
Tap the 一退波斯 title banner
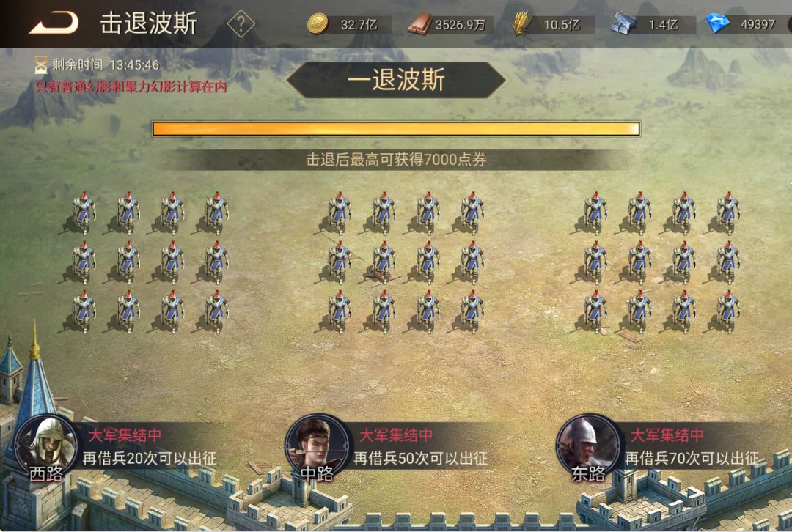point(397,80)
